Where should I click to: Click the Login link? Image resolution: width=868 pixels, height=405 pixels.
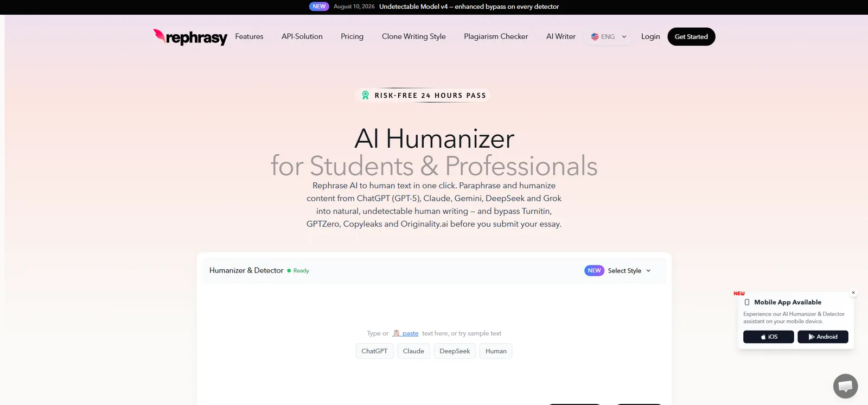tap(650, 36)
